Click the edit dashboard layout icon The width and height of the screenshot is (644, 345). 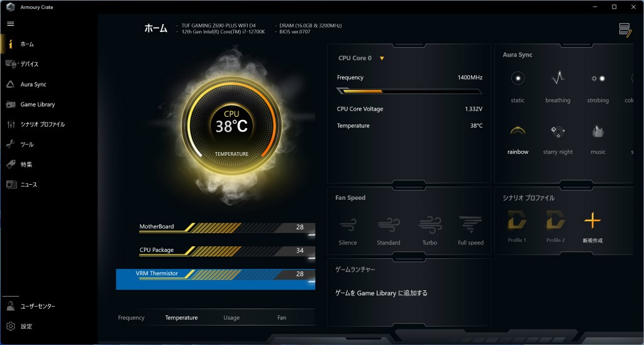coord(625,30)
